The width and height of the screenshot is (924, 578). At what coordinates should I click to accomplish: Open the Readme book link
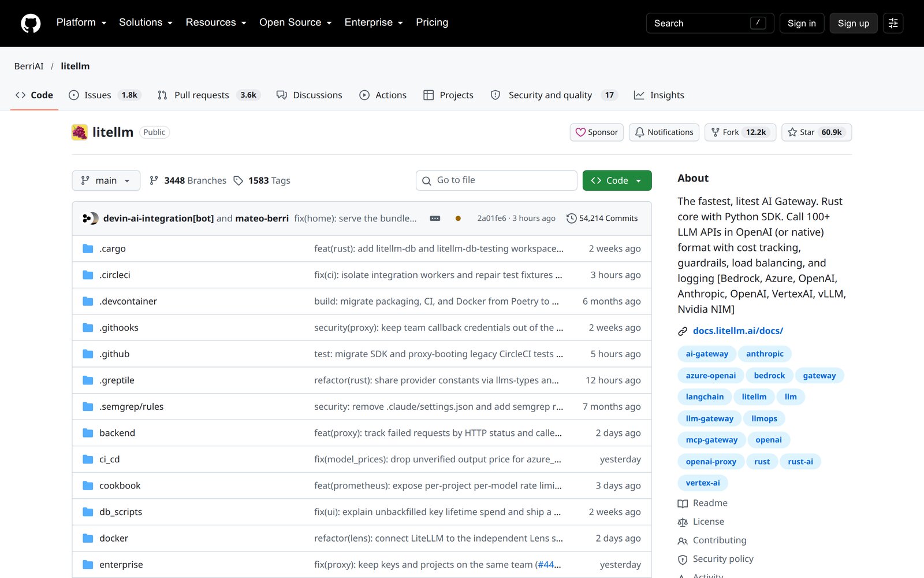[x=703, y=503]
